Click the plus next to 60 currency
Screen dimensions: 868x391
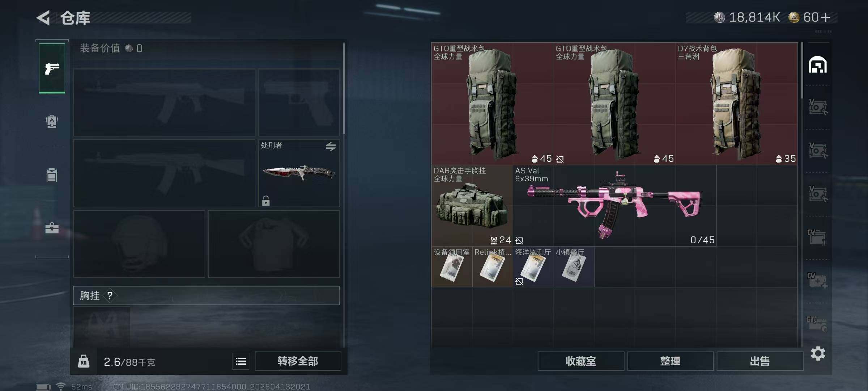tap(826, 17)
